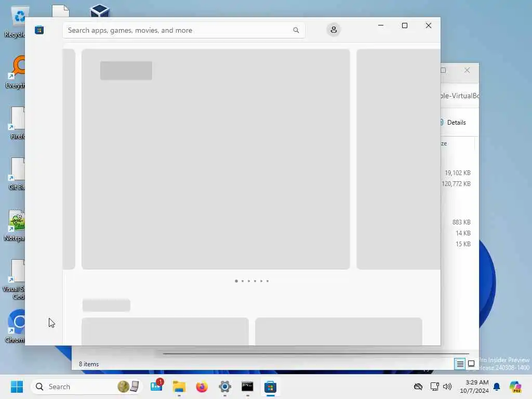Select the Git Bash desktop shortcut

[16, 174]
